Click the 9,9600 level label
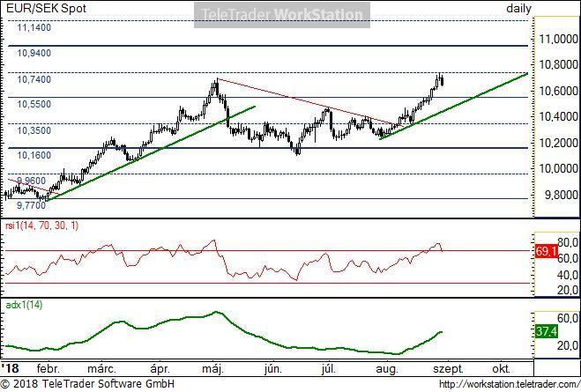The image size is (581, 392). click(x=31, y=181)
